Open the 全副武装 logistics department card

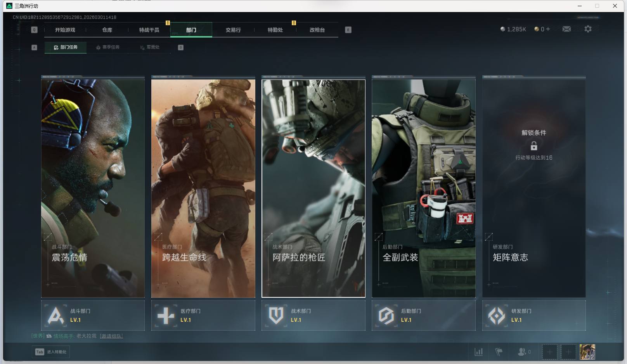pyautogui.click(x=424, y=188)
